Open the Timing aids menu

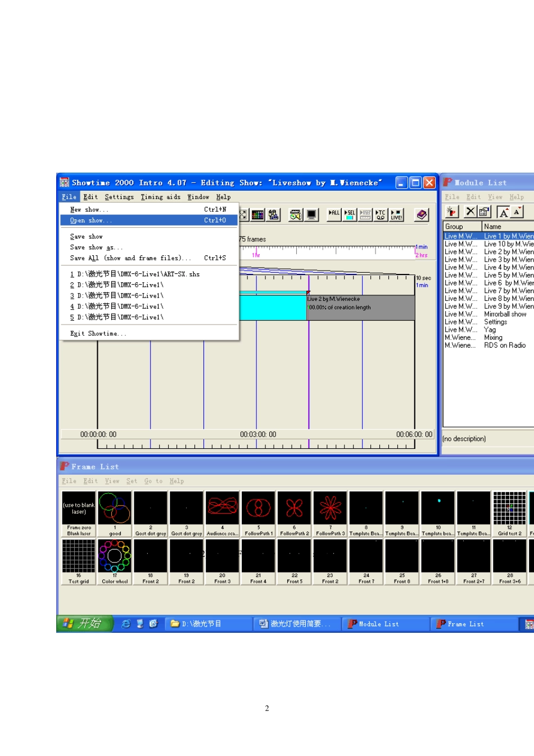161,197
